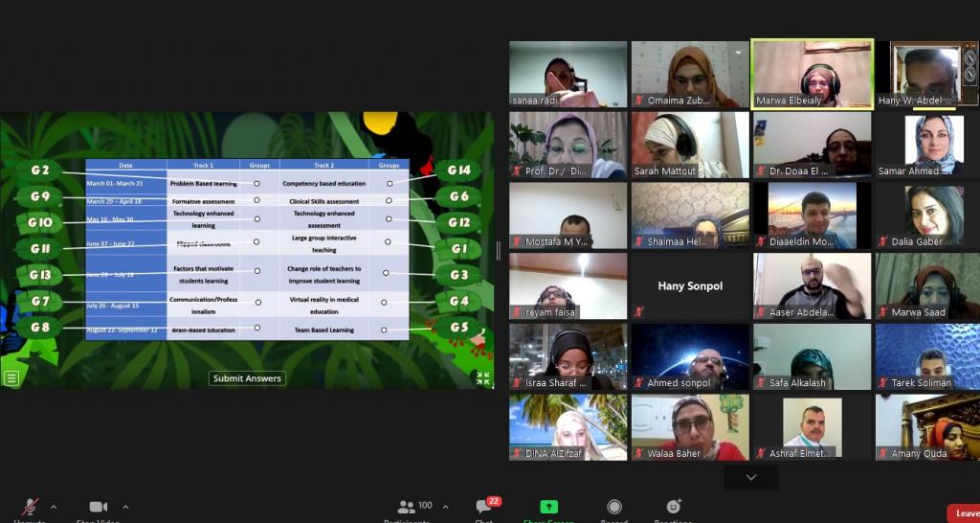Click the green Share Screen icon
The width and height of the screenshot is (980, 523).
548,508
